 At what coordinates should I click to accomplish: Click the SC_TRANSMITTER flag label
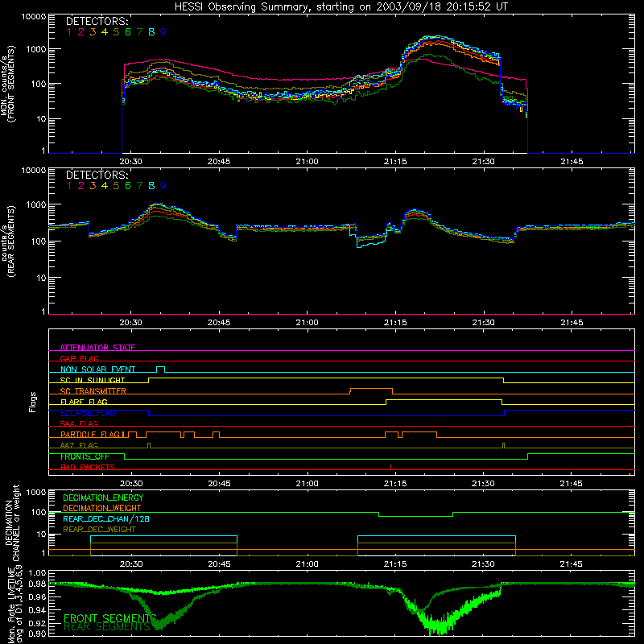click(x=93, y=391)
